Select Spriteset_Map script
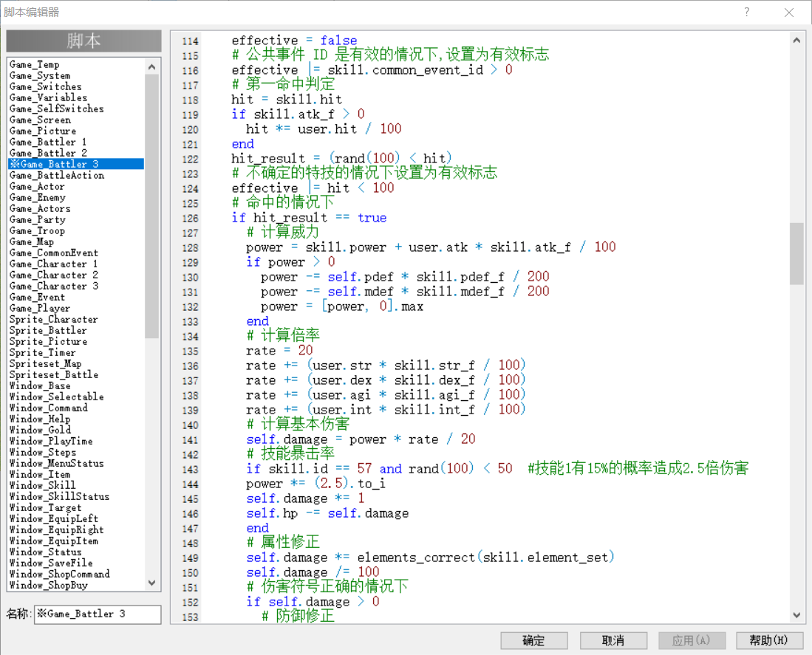812x655 pixels. (x=76, y=364)
